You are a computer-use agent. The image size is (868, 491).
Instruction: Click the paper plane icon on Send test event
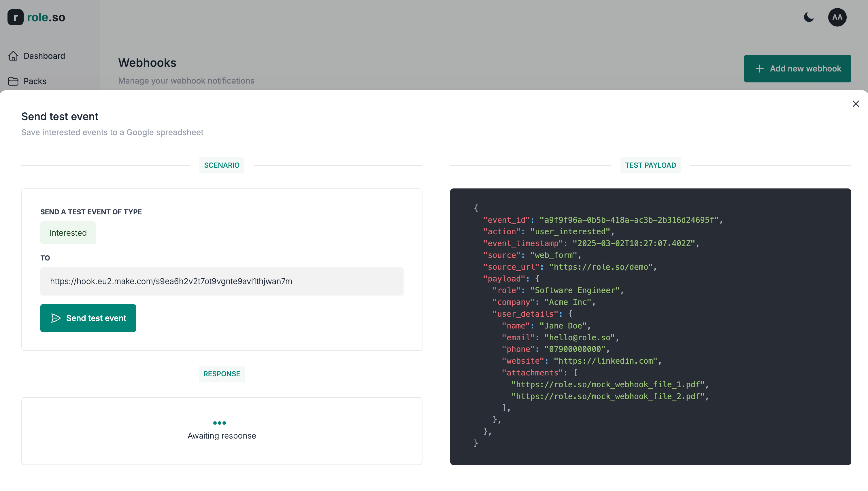tap(56, 318)
